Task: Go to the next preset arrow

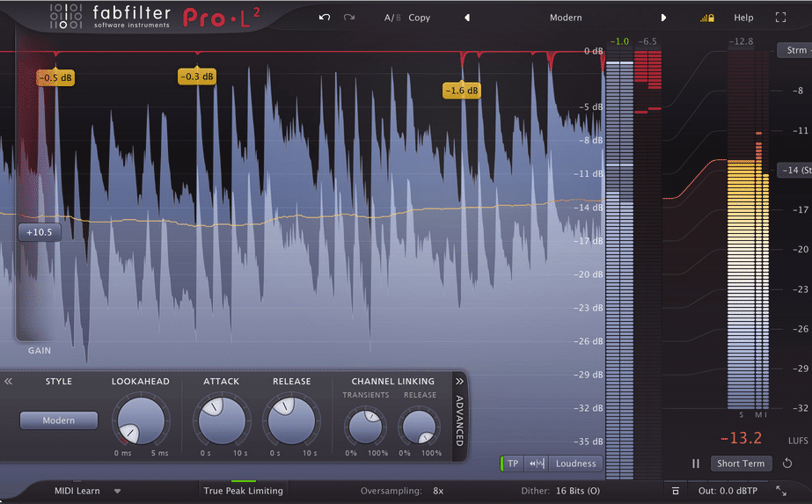Action: 663,18
